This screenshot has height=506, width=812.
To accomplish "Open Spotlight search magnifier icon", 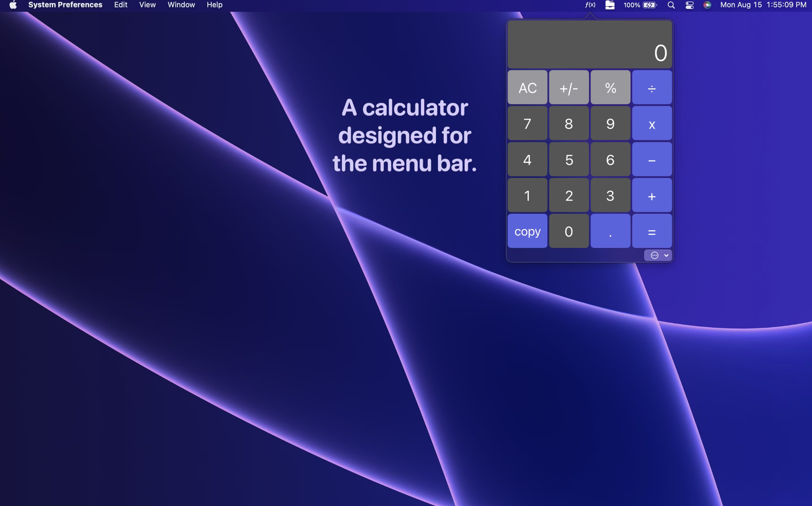I will tap(671, 5).
